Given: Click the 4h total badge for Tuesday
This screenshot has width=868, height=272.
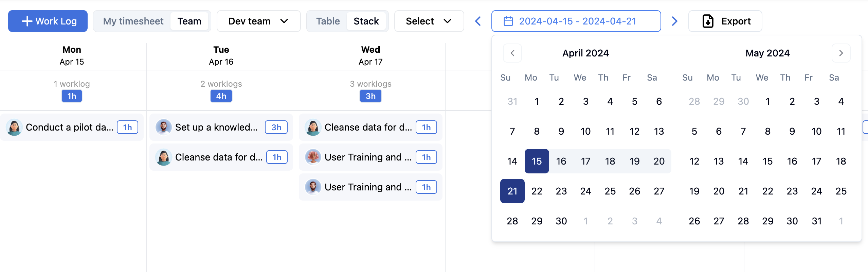Looking at the screenshot, I should click(x=221, y=96).
